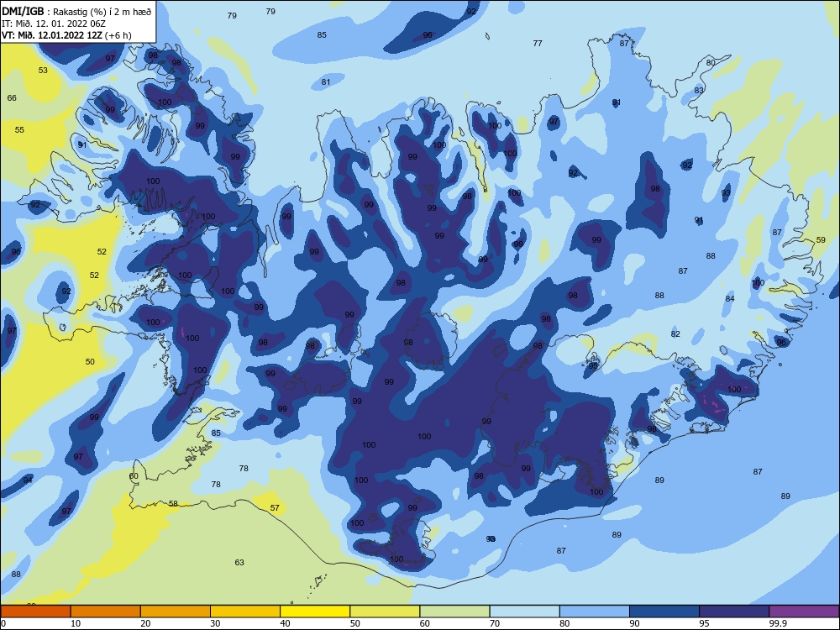Click the 'Rakastig (%) í 2 m hæð' label
Viewport: 840px width, 630px height.
coord(102,11)
